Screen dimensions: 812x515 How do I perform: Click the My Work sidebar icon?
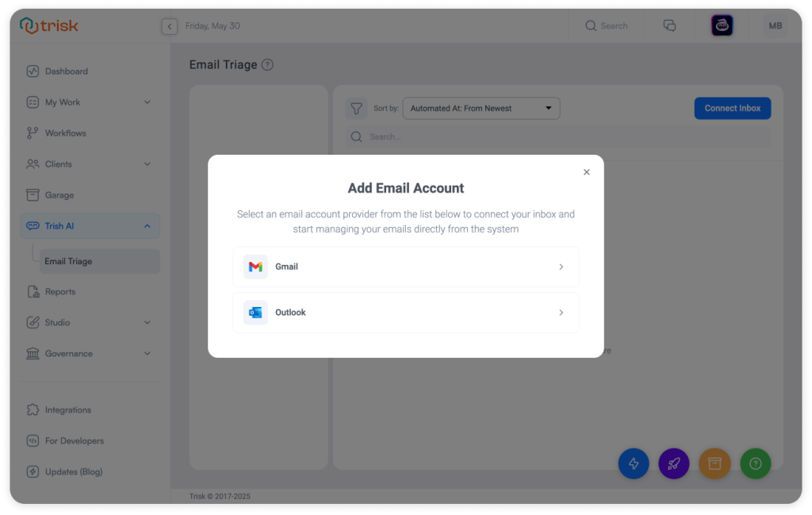pos(33,102)
